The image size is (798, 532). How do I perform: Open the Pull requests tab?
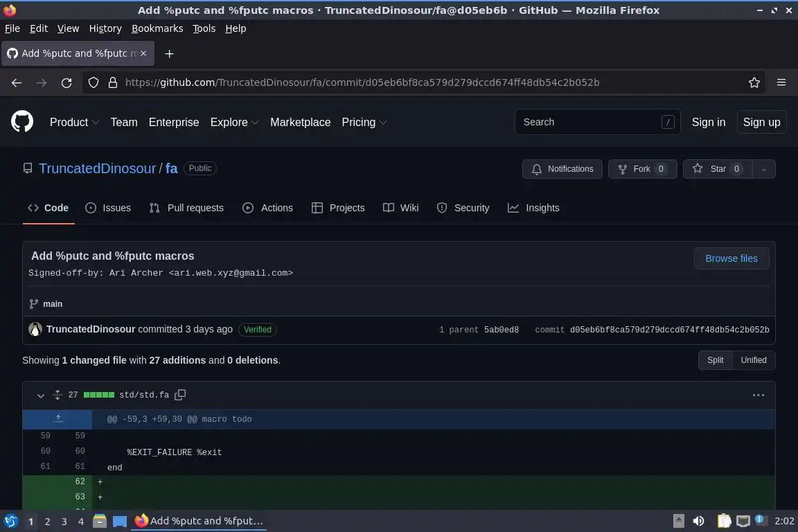pyautogui.click(x=186, y=208)
